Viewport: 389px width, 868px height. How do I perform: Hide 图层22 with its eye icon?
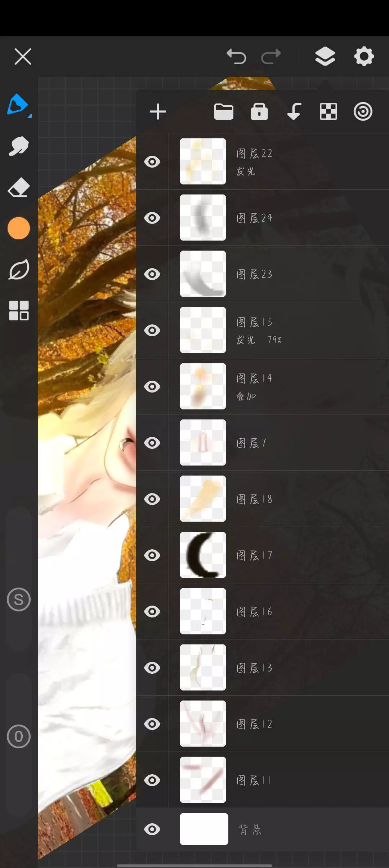(152, 162)
